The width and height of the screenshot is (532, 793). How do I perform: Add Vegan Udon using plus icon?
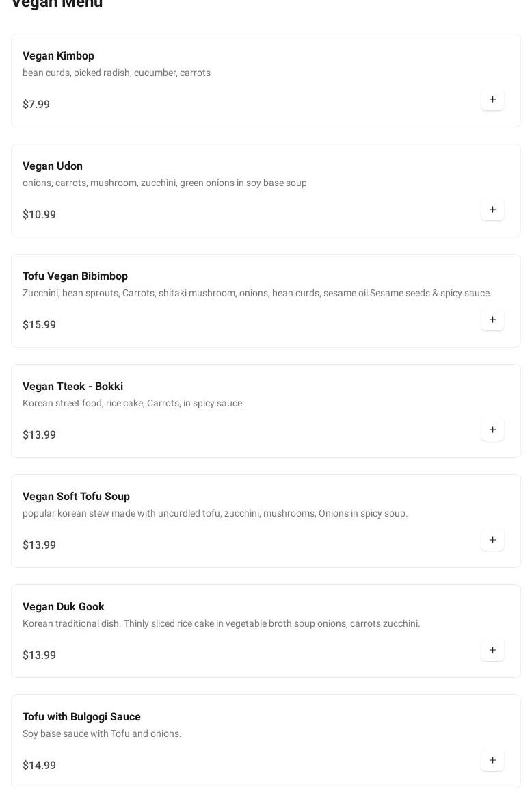[x=492, y=210]
